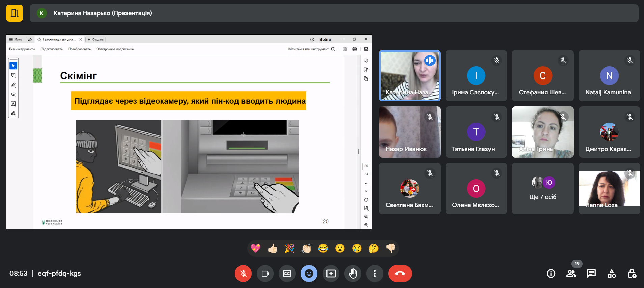Open more options three-dot menu

click(x=375, y=274)
